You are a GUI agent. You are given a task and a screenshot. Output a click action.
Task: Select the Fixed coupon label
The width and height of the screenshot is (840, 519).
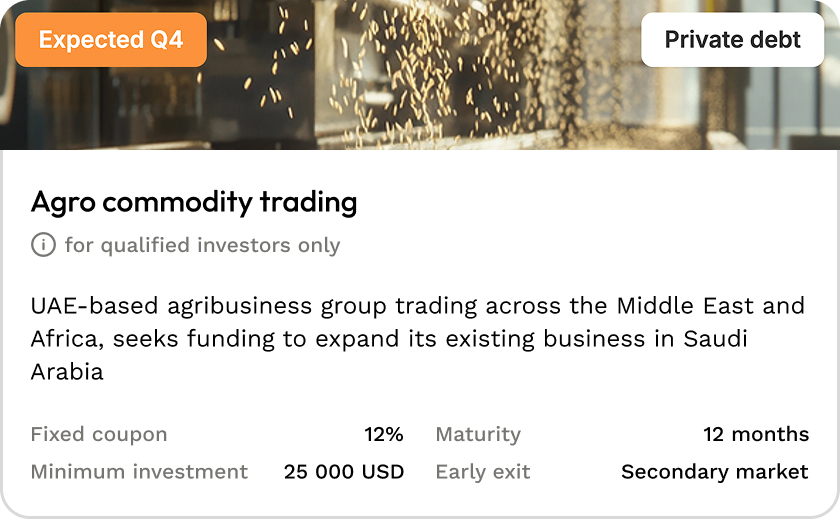point(99,434)
